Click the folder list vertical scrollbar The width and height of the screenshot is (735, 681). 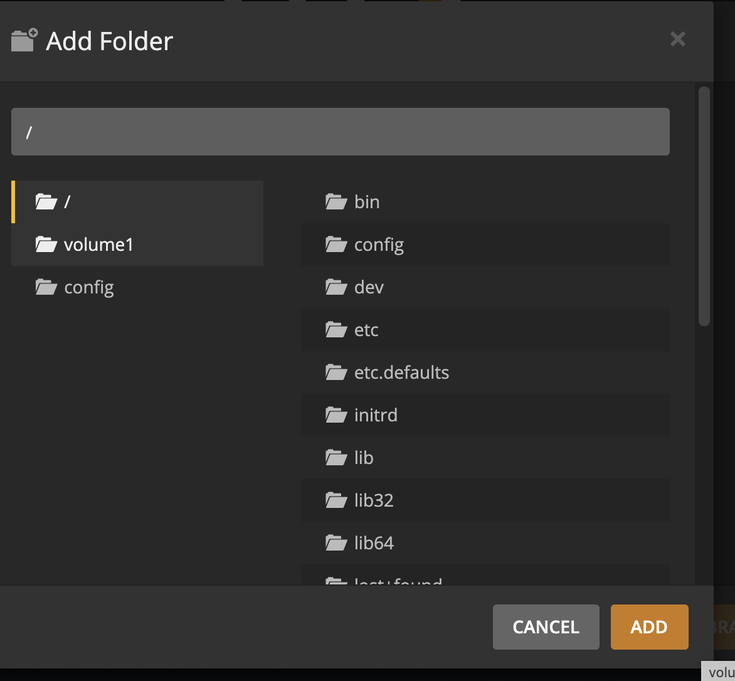coord(704,205)
